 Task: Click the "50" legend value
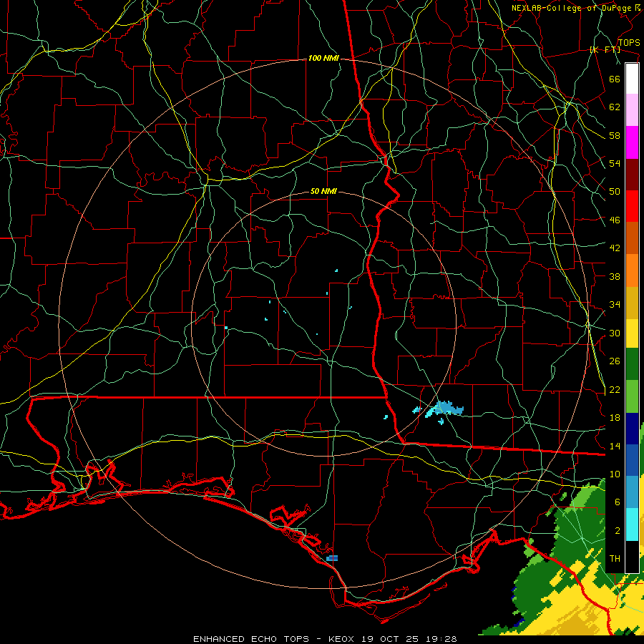tap(615, 192)
